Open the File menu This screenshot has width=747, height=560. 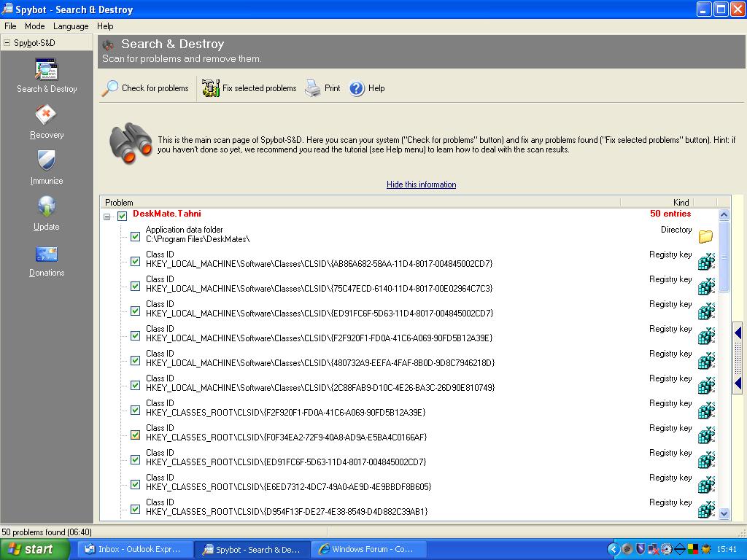pos(10,26)
